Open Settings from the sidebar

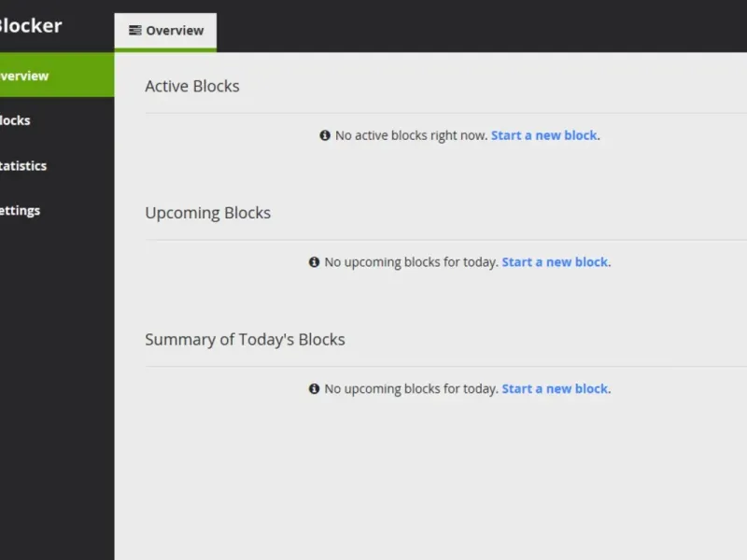(21, 210)
